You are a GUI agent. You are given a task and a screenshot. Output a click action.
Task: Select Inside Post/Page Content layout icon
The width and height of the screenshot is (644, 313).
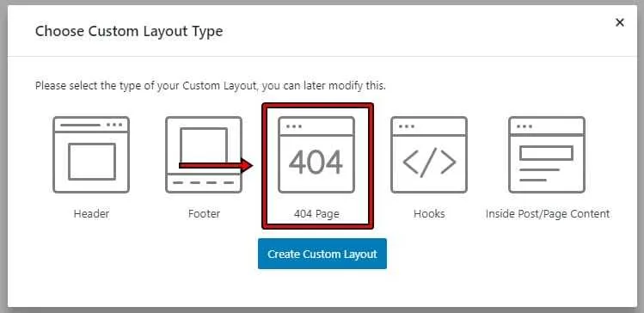click(x=547, y=155)
